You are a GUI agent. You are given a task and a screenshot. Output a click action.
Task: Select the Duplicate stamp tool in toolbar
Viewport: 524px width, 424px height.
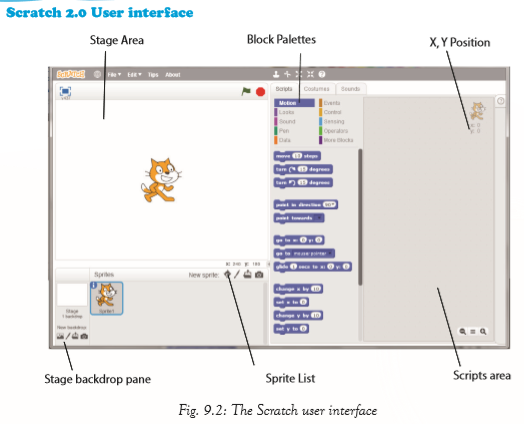276,74
